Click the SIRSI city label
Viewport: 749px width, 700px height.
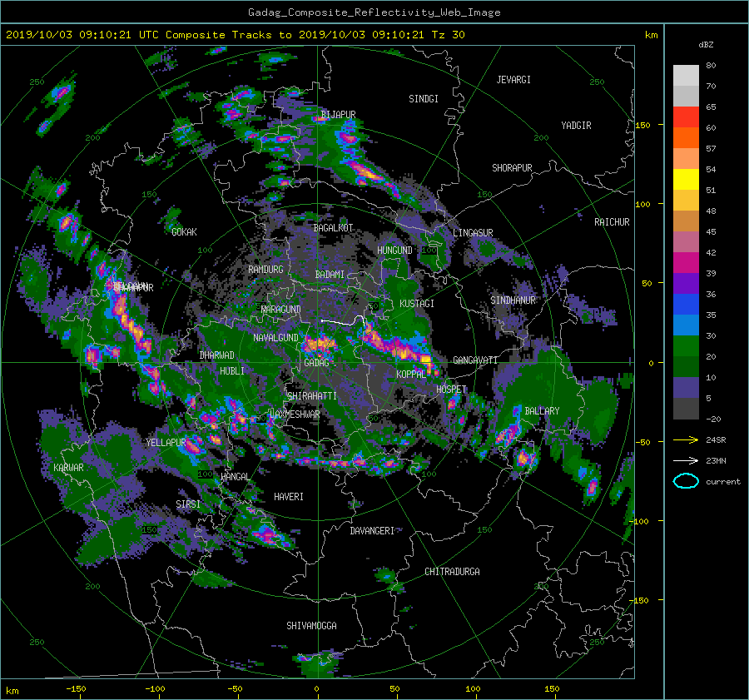coord(188,504)
